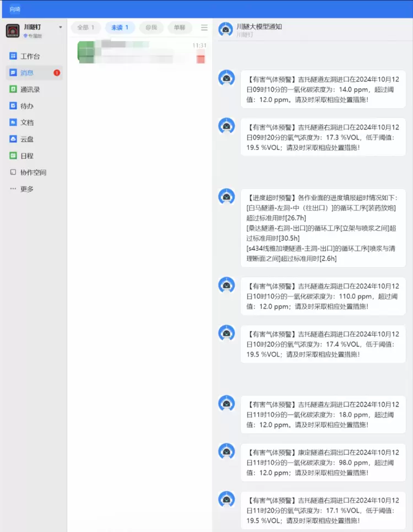The image size is (413, 532).
Task: Switch to the 全部 messages tab
Action: [x=85, y=28]
